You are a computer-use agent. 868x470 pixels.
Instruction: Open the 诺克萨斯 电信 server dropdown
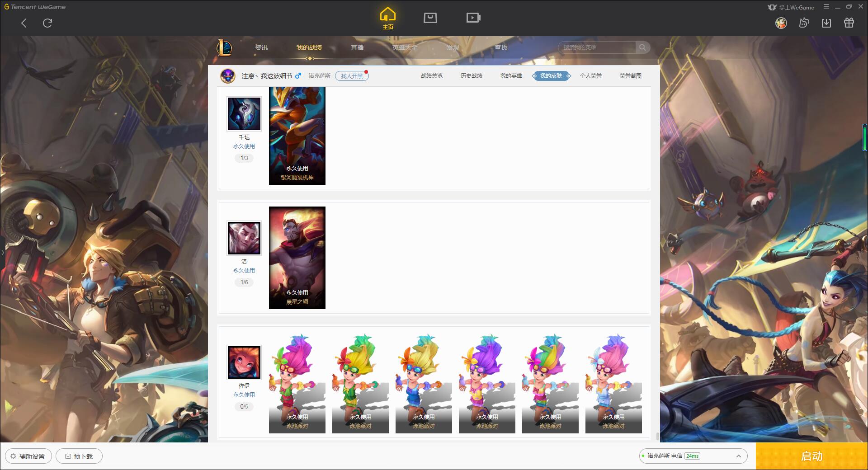693,456
